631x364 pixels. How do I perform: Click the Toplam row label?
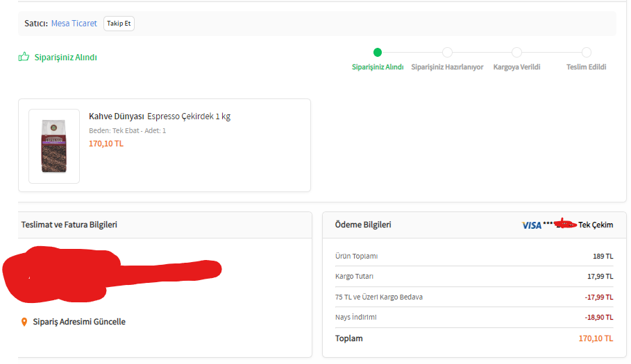pos(349,338)
